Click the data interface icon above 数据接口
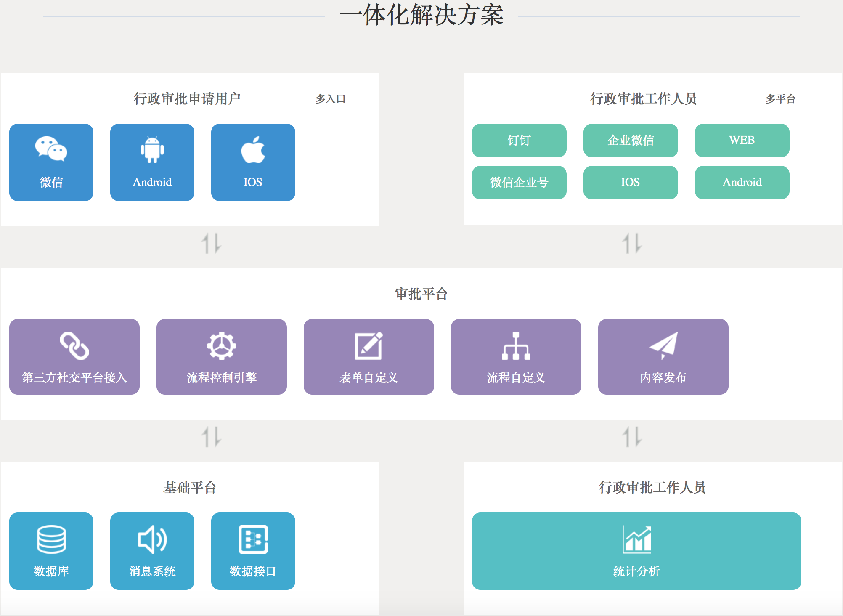This screenshot has width=843, height=616. 253,539
